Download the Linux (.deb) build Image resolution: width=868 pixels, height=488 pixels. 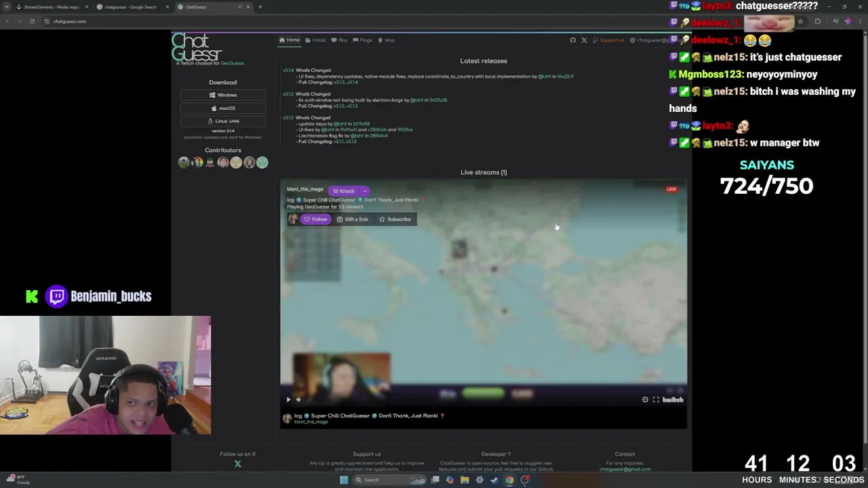point(223,121)
